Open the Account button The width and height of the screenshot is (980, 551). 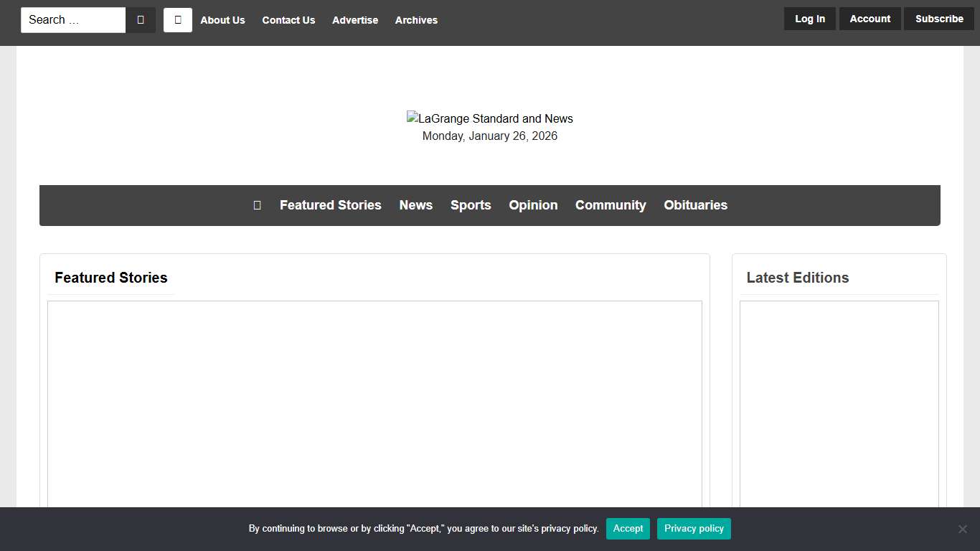[x=870, y=19]
